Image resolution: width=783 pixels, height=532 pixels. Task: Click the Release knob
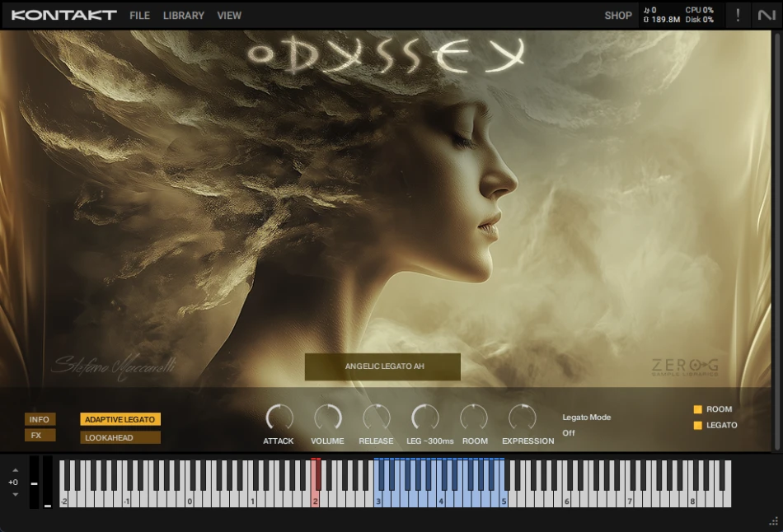[376, 418]
